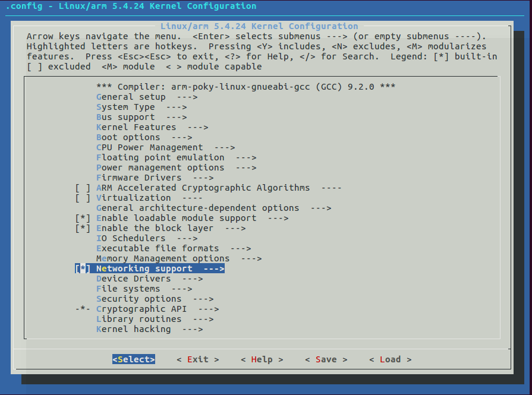Toggle the Networking support checkbox

click(83, 268)
